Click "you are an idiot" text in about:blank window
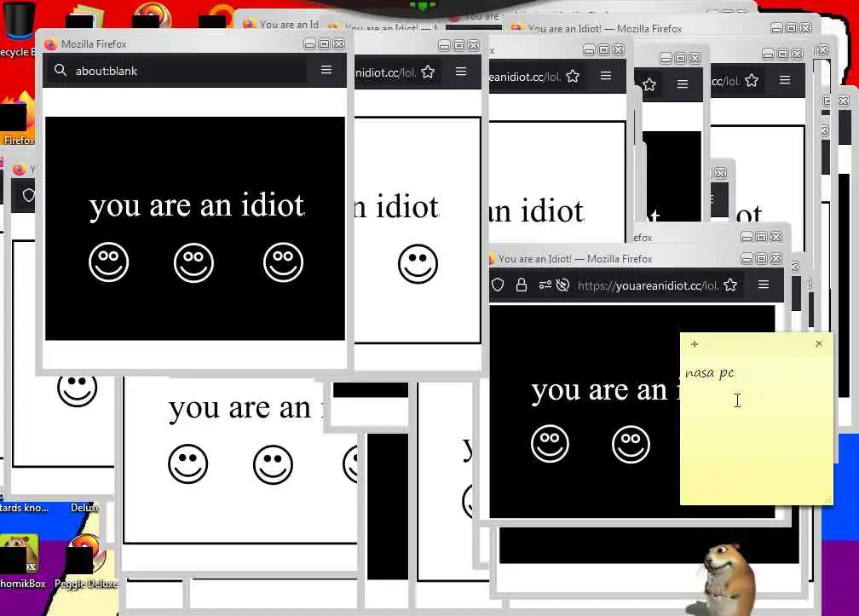Viewport: 859px width, 616px height. (197, 206)
